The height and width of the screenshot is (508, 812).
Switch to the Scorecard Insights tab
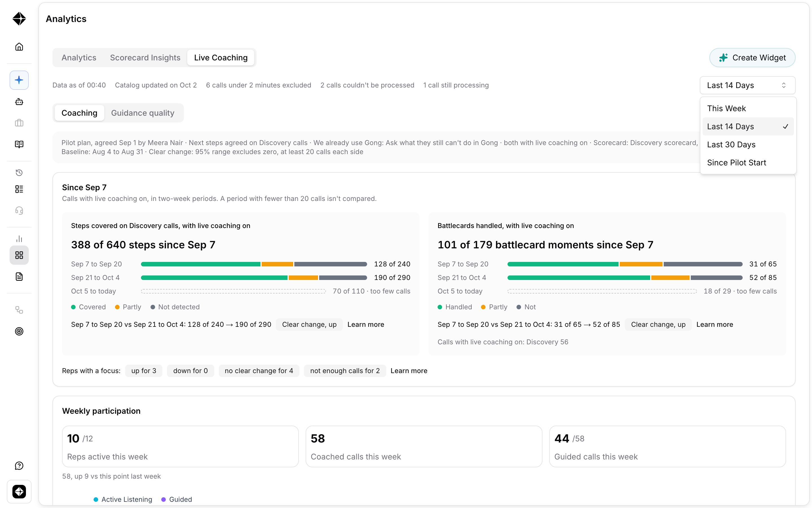click(x=145, y=58)
